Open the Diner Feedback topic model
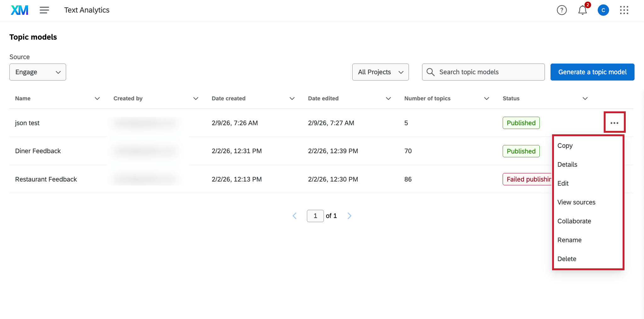Viewport: 644px width, 319px height. point(38,151)
